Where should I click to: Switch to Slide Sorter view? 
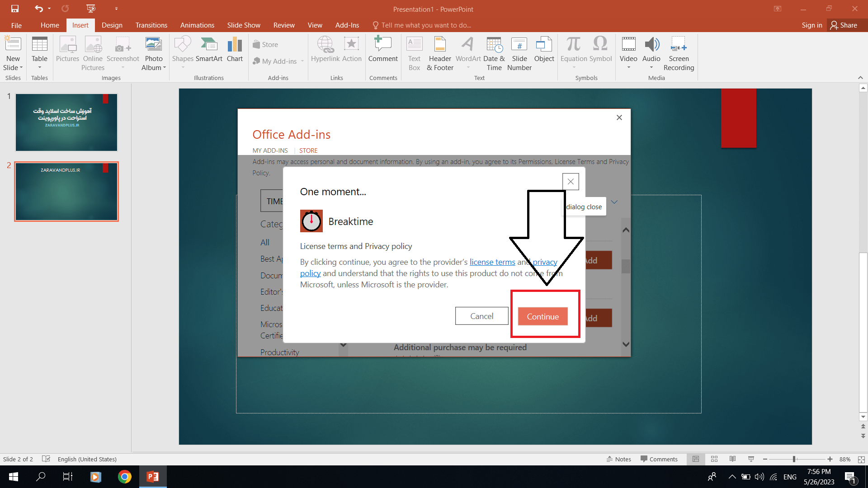point(714,459)
